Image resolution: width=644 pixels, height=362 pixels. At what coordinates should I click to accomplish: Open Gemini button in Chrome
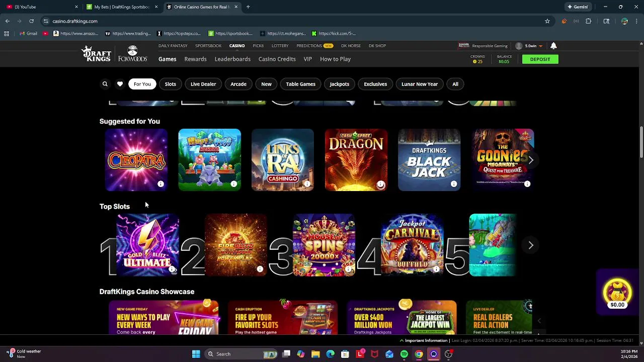(578, 7)
